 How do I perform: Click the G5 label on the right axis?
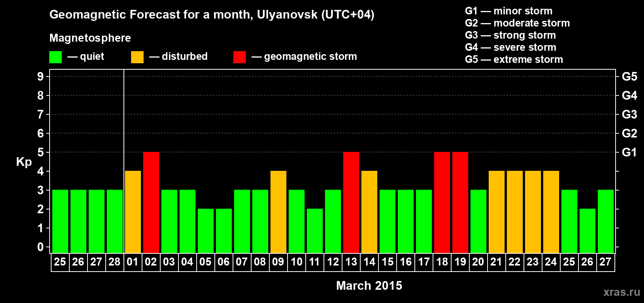(x=629, y=77)
